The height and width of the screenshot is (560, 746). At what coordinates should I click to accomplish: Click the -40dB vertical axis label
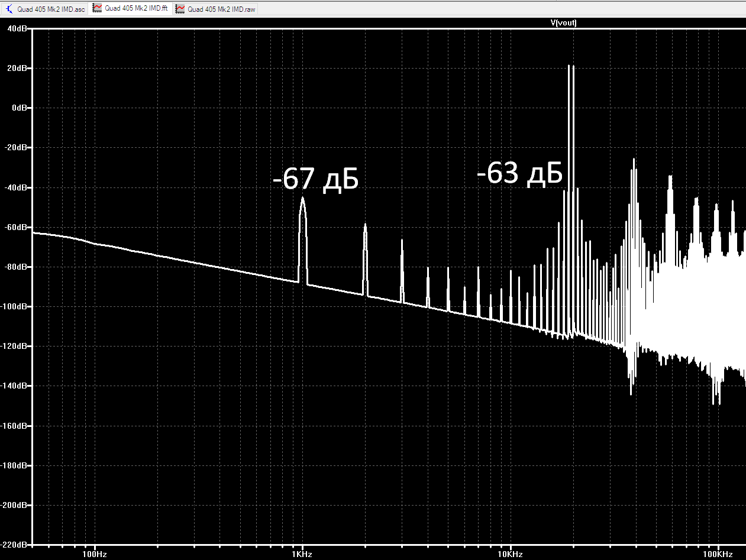(x=15, y=187)
